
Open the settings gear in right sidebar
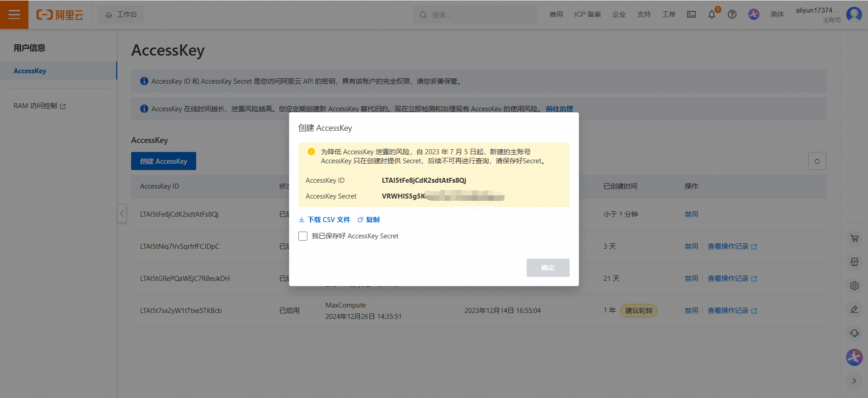point(854,286)
